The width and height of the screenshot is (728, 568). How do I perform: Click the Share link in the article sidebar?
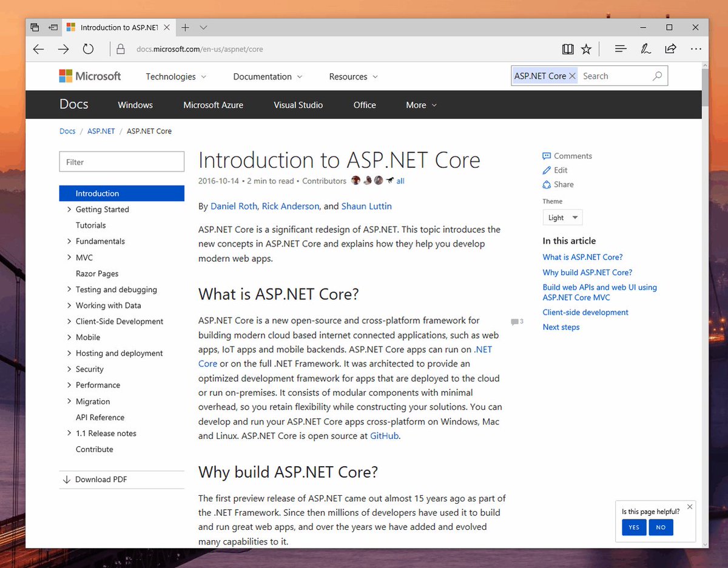[x=558, y=184]
